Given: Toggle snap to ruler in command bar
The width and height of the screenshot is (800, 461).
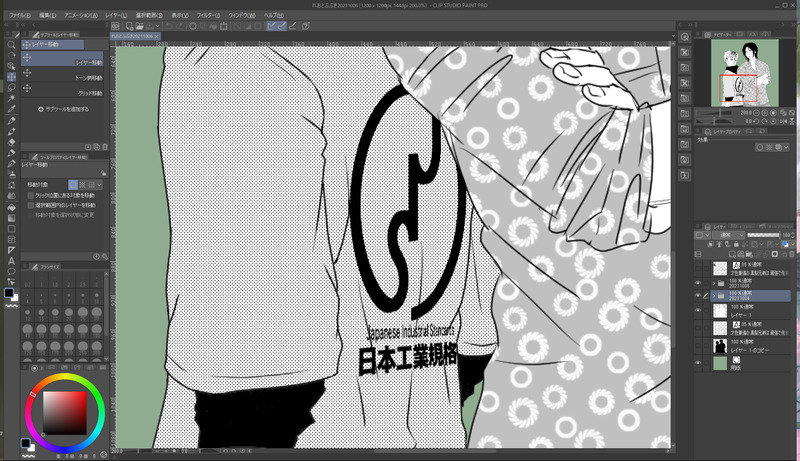Looking at the screenshot, I should pyautogui.click(x=271, y=26).
